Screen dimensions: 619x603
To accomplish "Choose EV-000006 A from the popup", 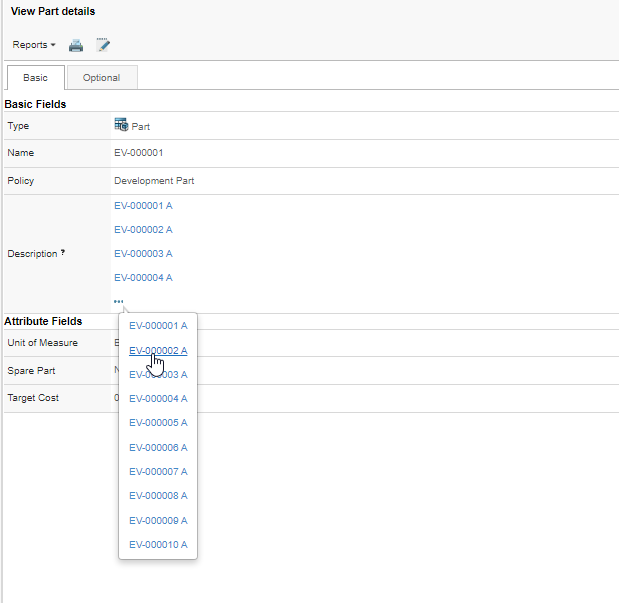I will pyautogui.click(x=158, y=448).
